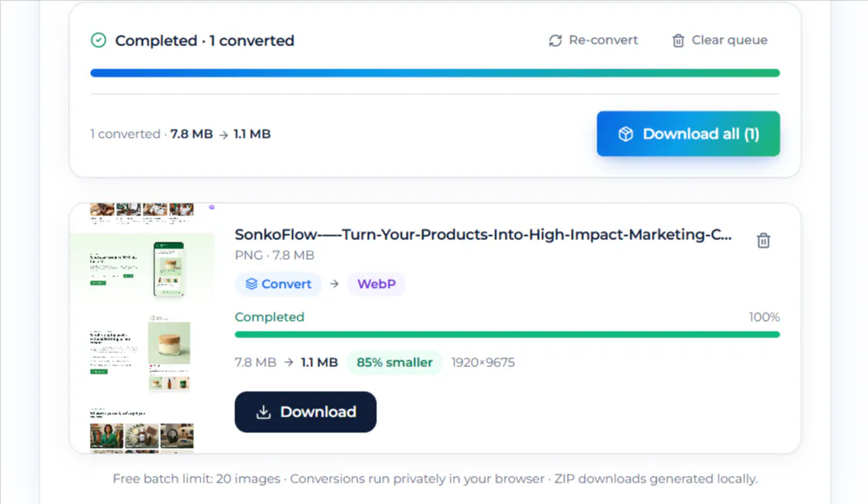Click the SonkoFlow file name title
868x504 pixels.
(484, 234)
